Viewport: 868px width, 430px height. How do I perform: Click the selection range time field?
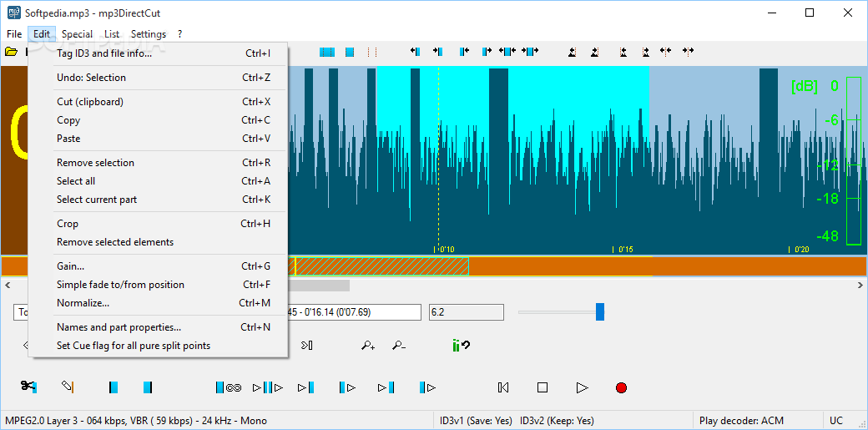354,312
